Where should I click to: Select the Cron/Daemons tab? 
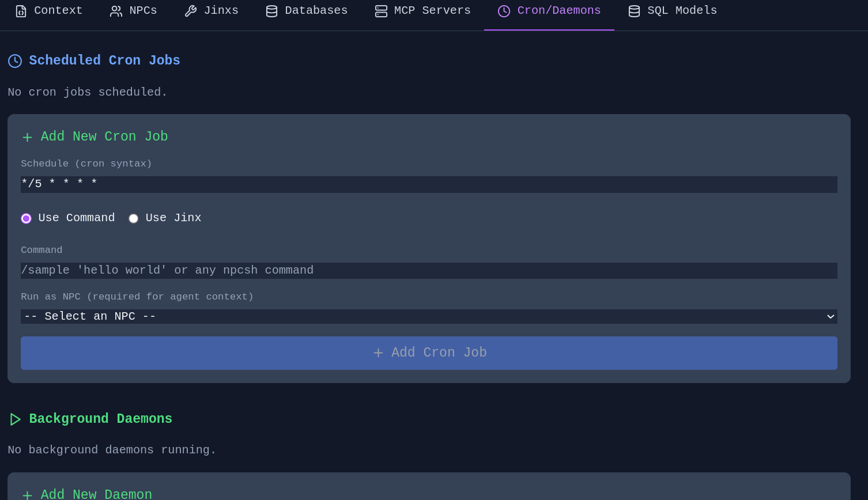[x=549, y=11]
